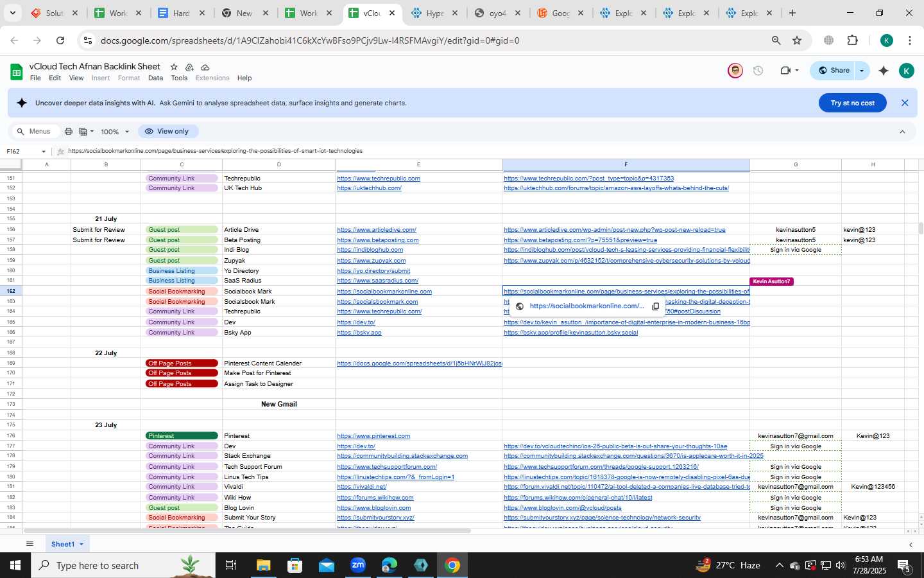This screenshot has width=924, height=578.
Task: Select row 162 header
Action: [11, 291]
